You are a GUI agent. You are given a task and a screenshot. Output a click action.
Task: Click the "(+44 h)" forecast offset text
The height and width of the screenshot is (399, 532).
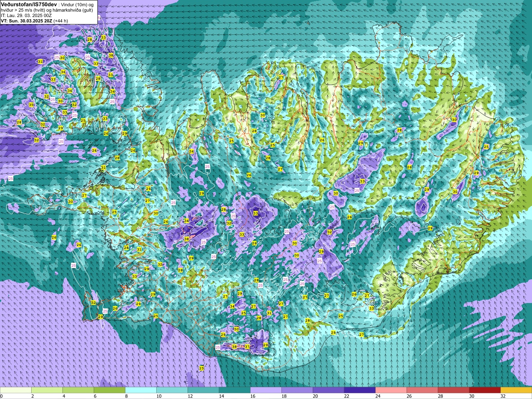coord(61,21)
